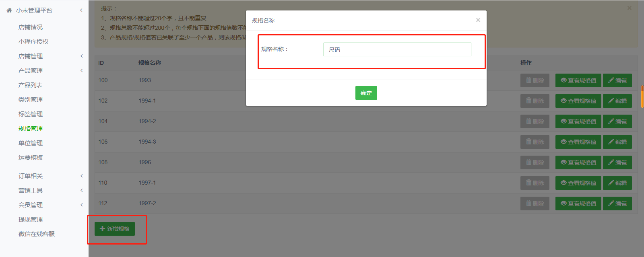Go to 运费模板 menu item
The width and height of the screenshot is (644, 257).
31,158
